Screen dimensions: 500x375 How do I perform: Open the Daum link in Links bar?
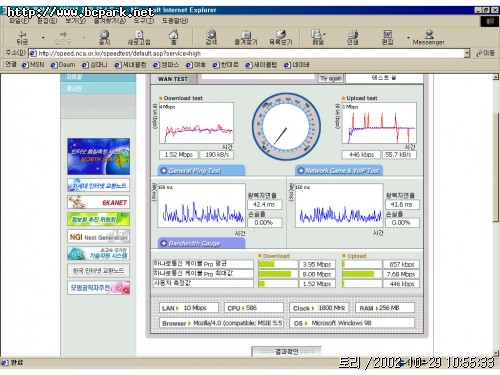point(63,65)
